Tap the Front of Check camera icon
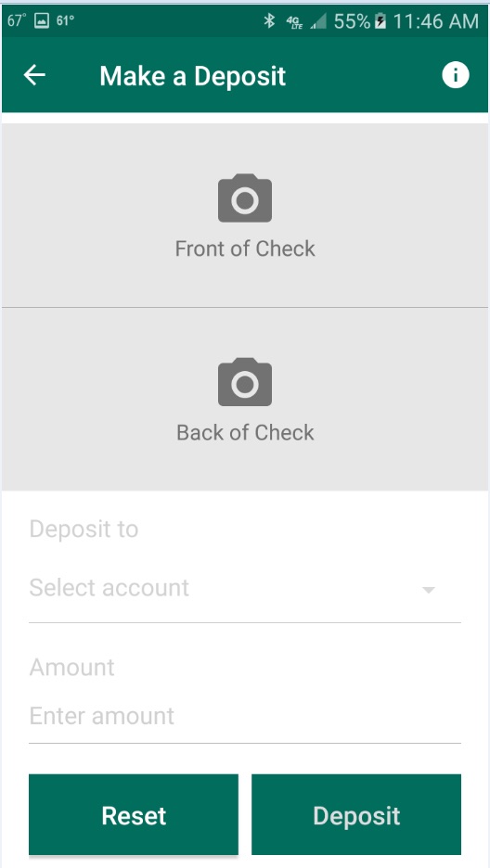 (245, 198)
